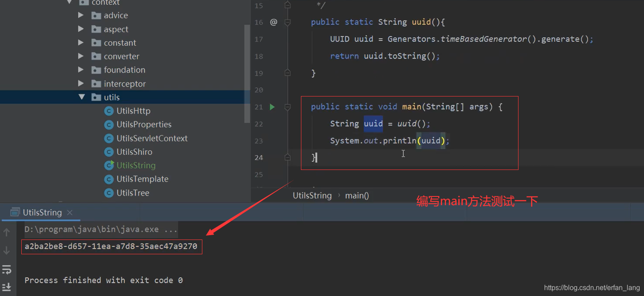644x296 pixels.
Task: Click 'Process finished with exit code 0'
Action: click(x=103, y=280)
